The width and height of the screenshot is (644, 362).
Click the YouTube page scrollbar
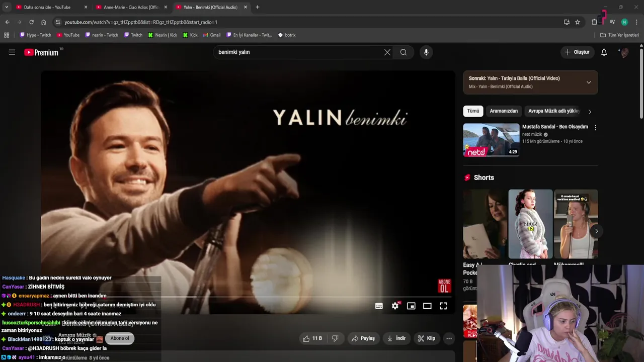point(641,83)
